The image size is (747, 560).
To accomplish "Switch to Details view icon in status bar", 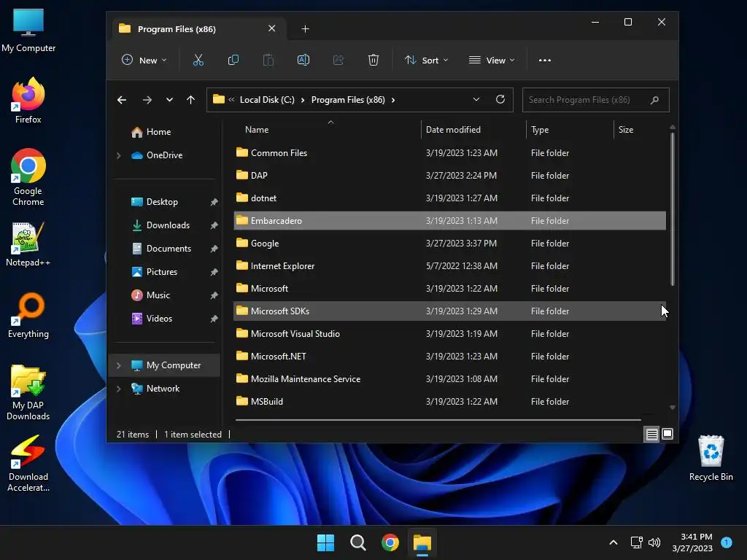I will coord(651,434).
